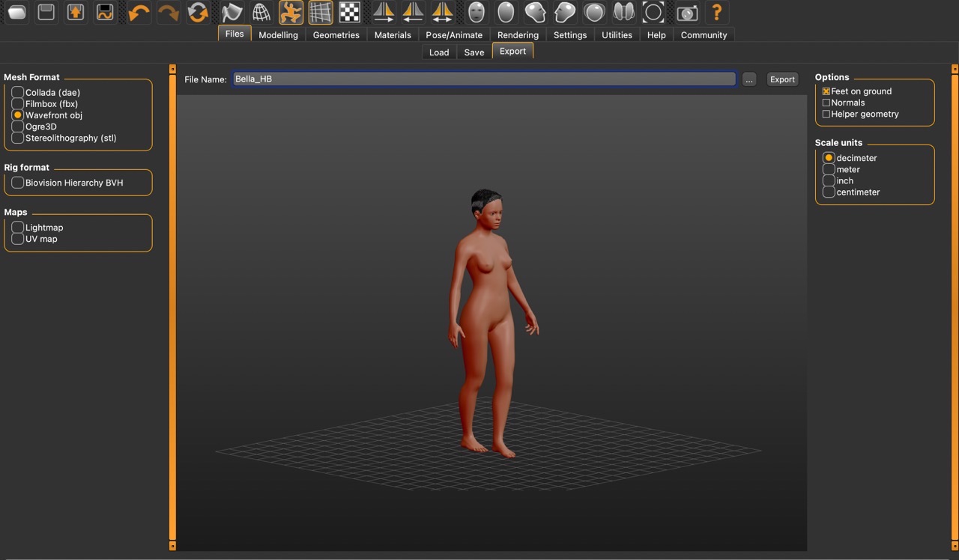Click the File Name text field

pyautogui.click(x=483, y=79)
